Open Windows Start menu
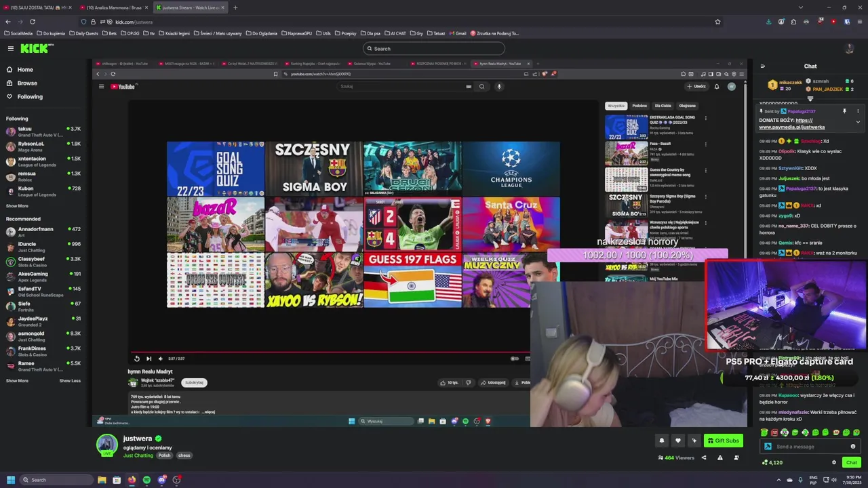Image resolution: width=868 pixels, height=488 pixels. 10,480
